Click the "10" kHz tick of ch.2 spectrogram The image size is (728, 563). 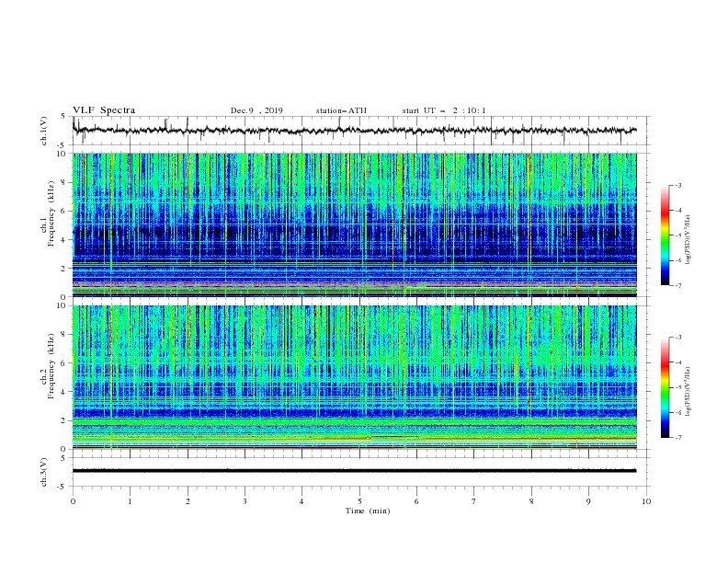point(63,305)
